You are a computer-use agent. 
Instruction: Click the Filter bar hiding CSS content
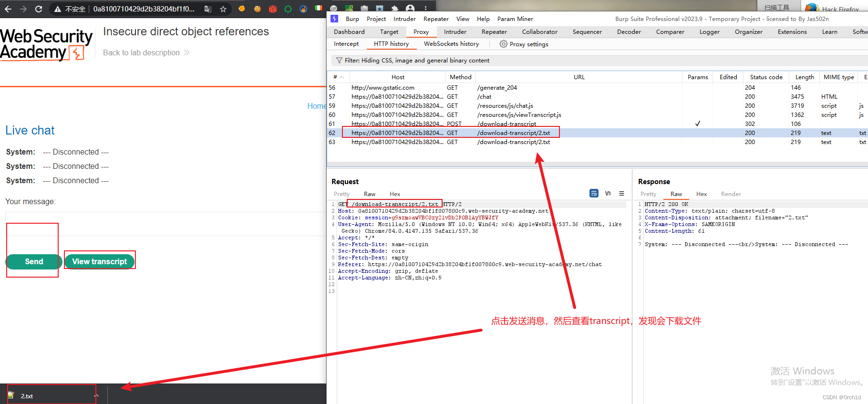point(599,61)
